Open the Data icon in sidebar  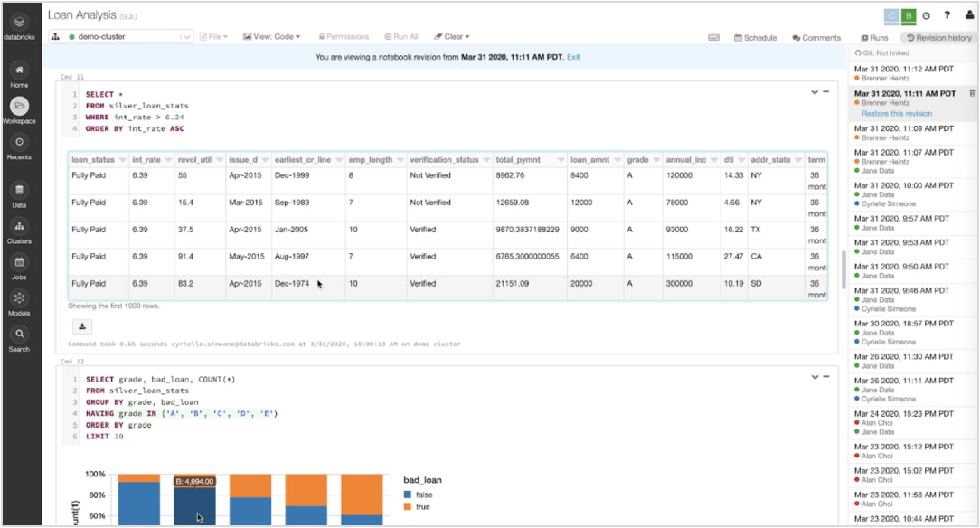pyautogui.click(x=19, y=191)
